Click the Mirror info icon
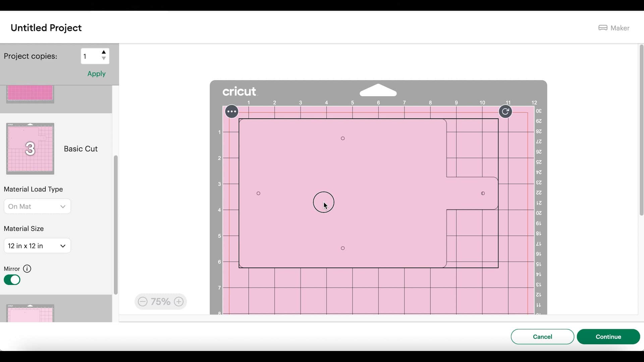 click(27, 269)
